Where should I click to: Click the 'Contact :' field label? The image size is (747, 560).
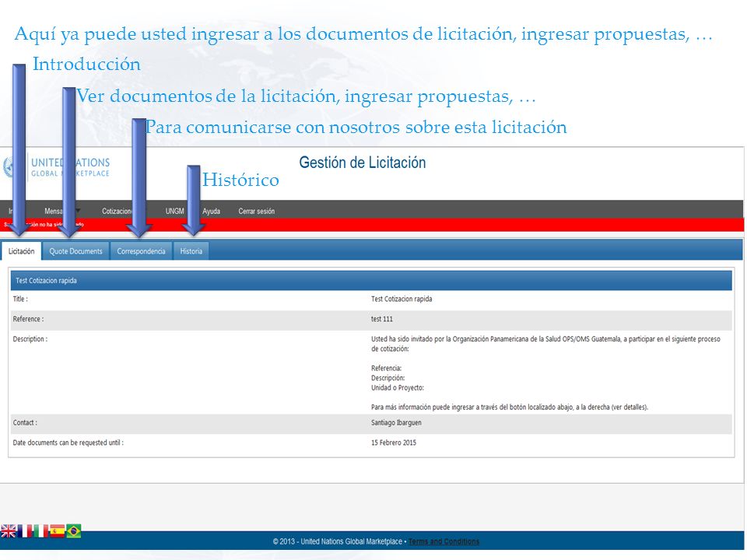(x=25, y=422)
